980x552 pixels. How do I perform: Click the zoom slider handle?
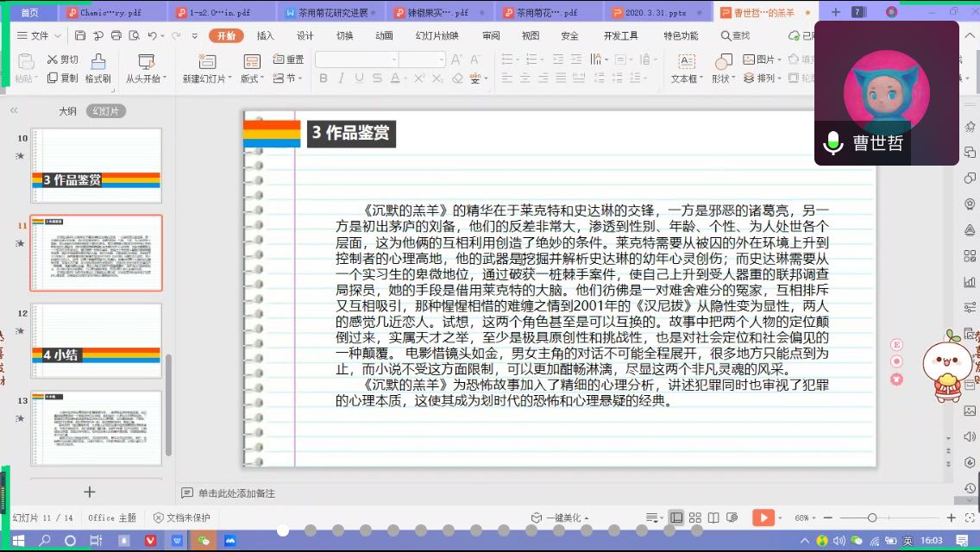872,517
